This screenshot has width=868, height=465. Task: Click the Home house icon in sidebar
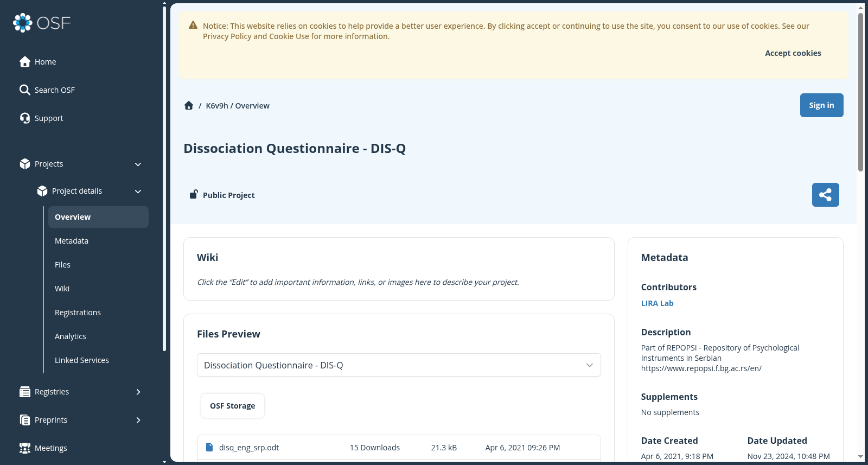pos(25,62)
